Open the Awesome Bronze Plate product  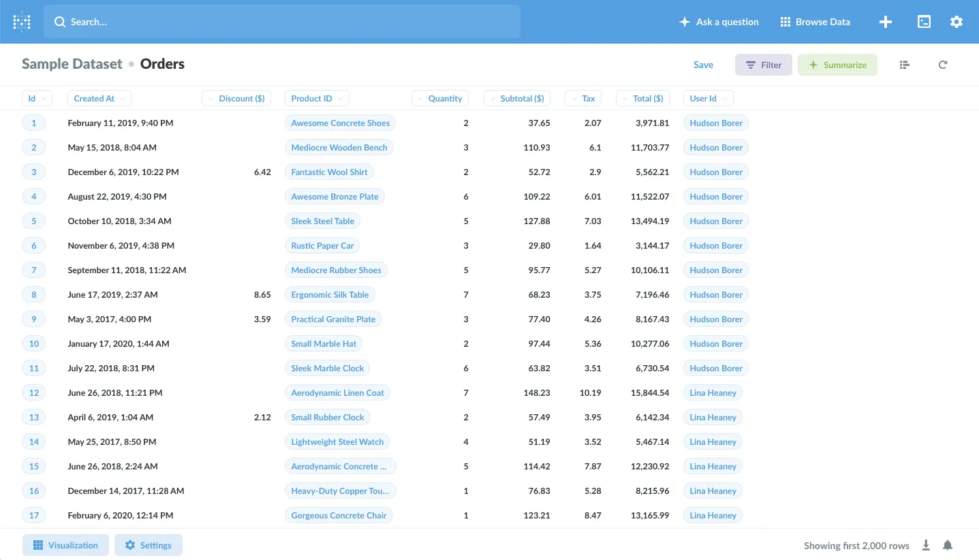point(335,196)
